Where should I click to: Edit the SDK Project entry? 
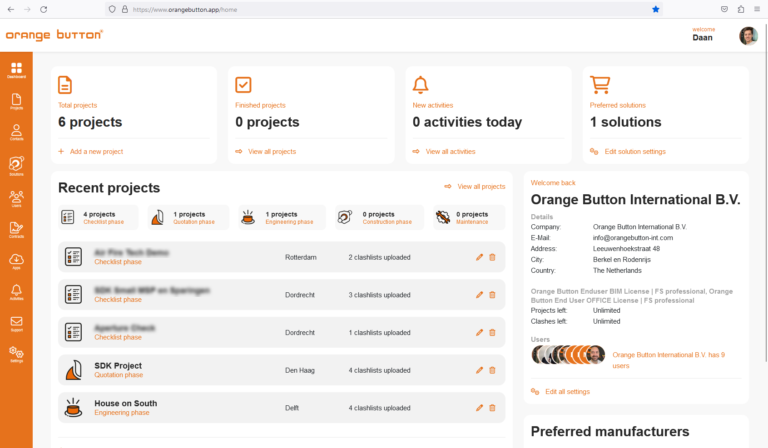pos(479,370)
